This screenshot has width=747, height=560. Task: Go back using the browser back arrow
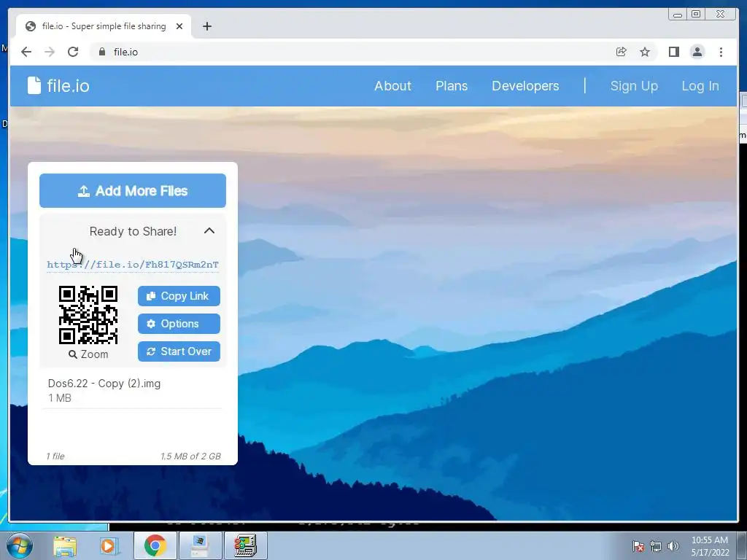pos(26,52)
